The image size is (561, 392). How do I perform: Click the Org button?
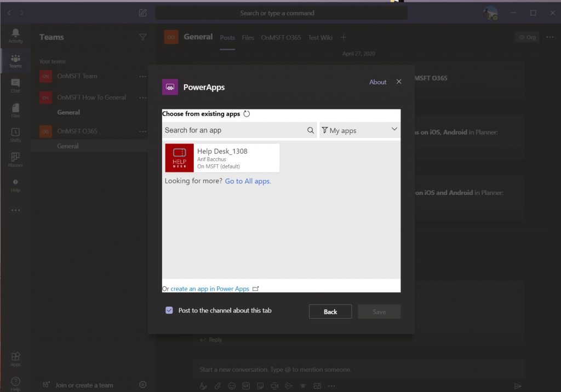[527, 37]
